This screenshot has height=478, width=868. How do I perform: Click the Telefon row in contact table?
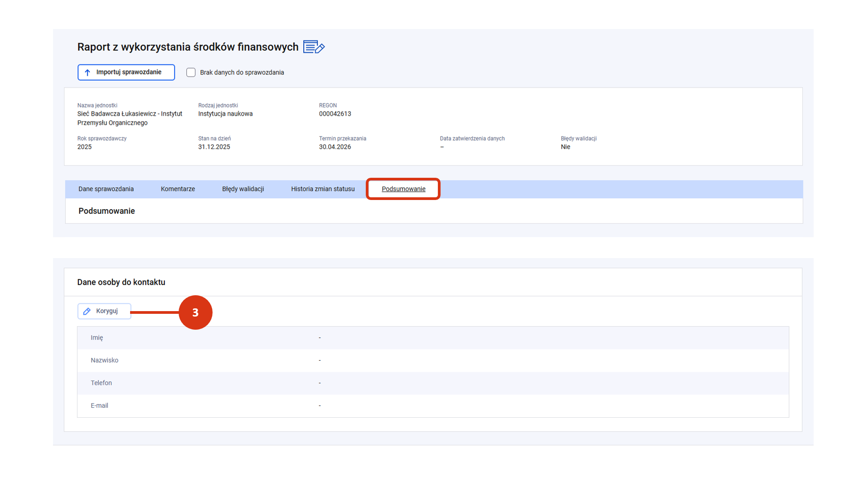point(433,383)
